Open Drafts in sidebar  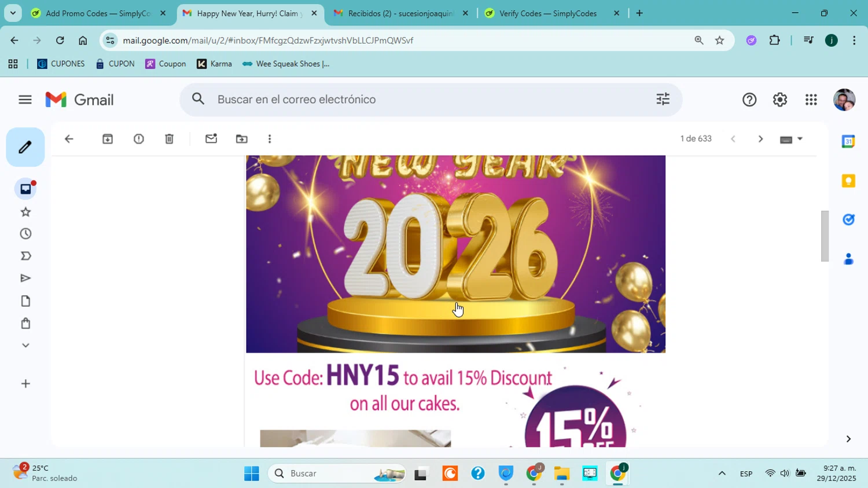coord(25,301)
